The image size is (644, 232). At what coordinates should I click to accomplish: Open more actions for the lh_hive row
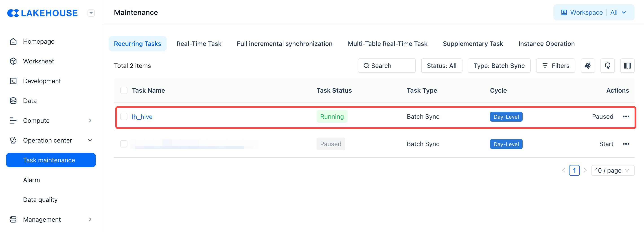pos(626,116)
